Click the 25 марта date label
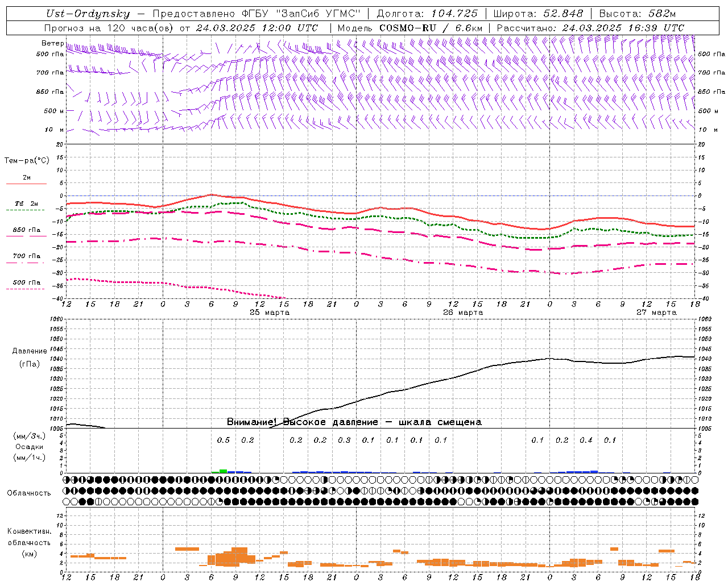The image size is (728, 582). [270, 313]
